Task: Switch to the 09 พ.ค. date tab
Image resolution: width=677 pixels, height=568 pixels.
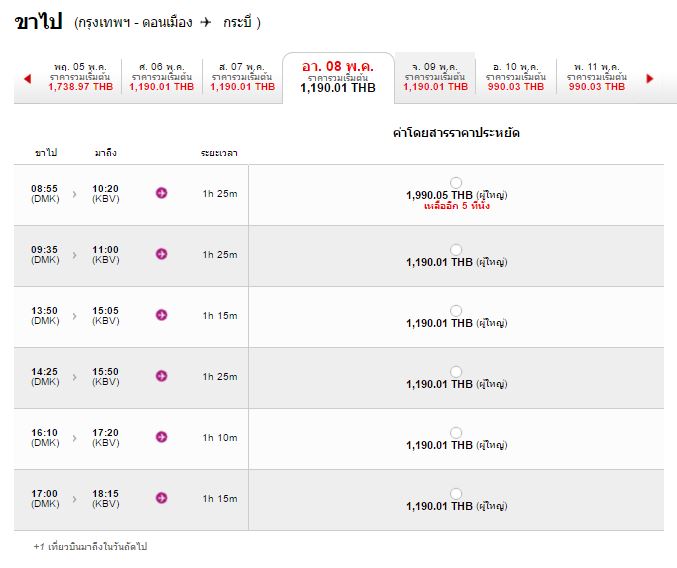Action: click(435, 77)
